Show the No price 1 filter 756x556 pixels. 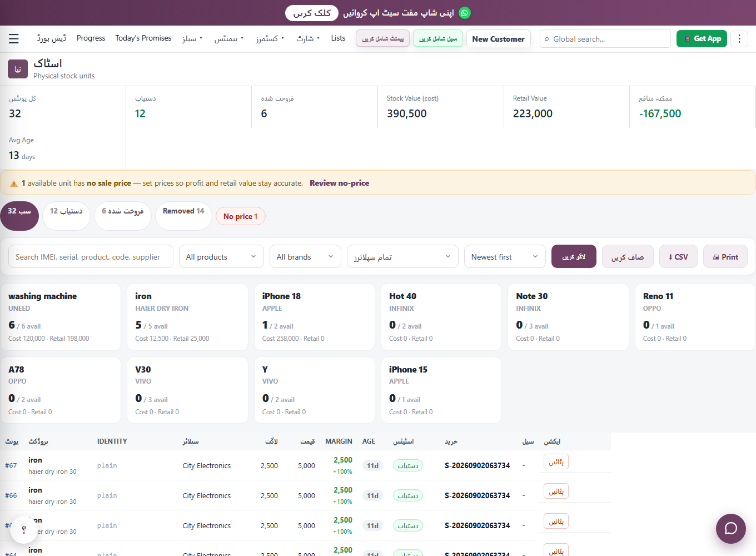click(x=241, y=216)
